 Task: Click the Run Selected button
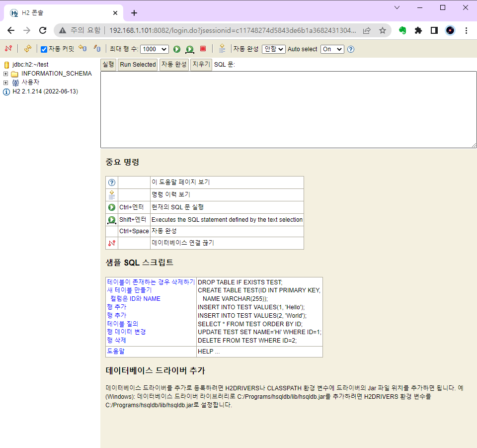coord(138,65)
